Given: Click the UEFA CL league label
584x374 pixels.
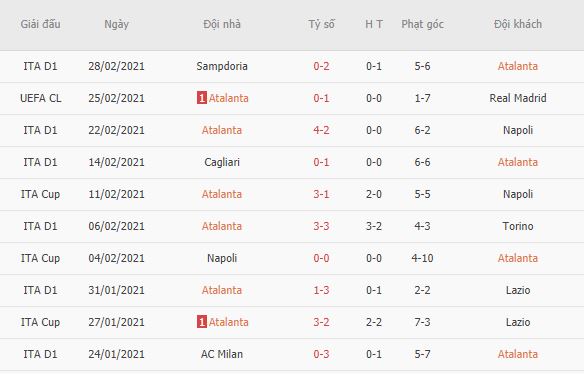Looking at the screenshot, I should (x=41, y=98).
